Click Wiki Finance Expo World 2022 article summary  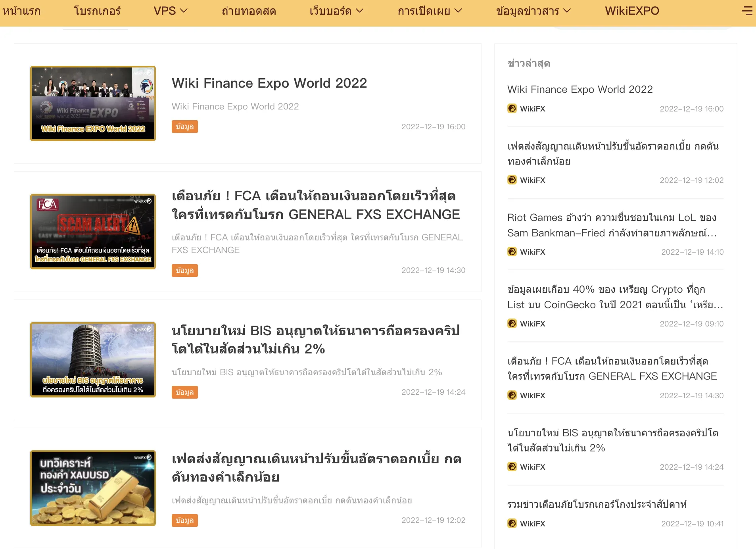coord(235,106)
